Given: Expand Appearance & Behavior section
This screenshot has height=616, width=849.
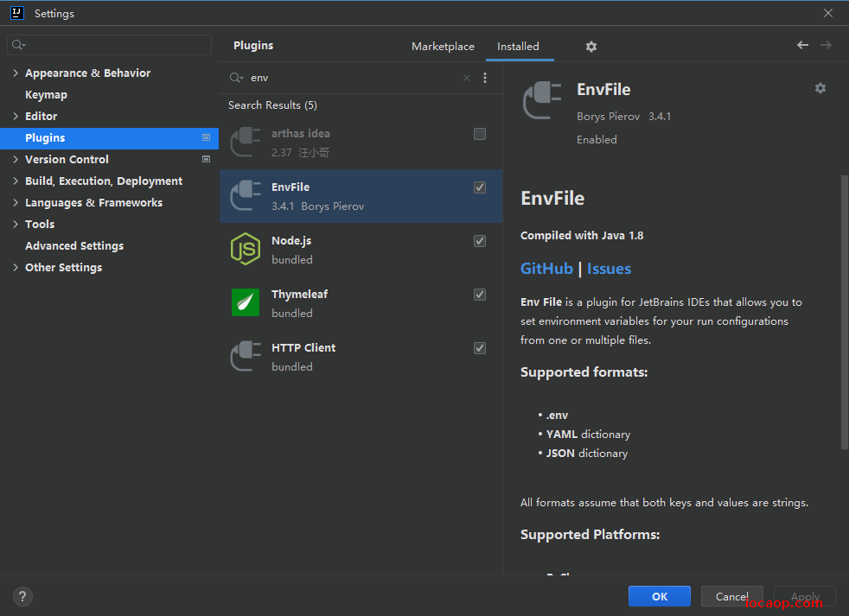Looking at the screenshot, I should click(16, 73).
